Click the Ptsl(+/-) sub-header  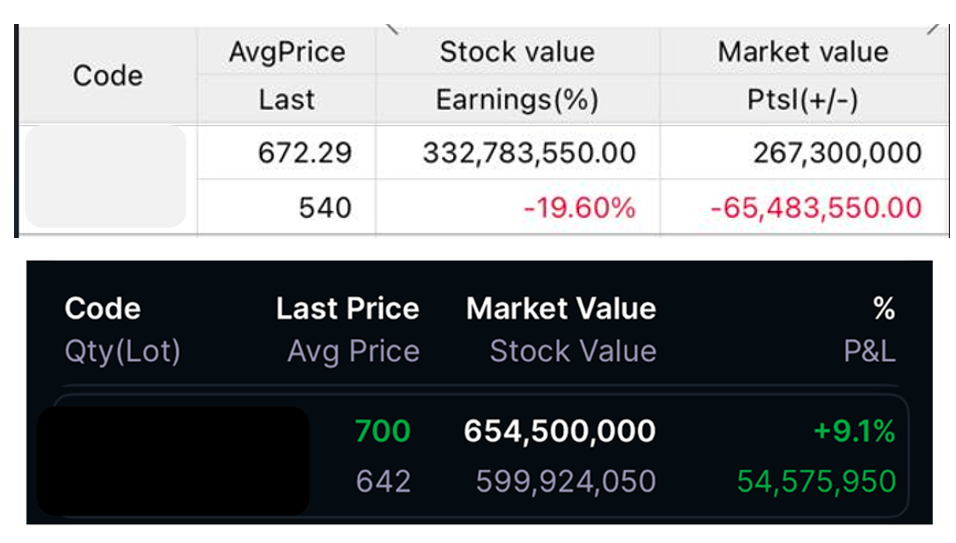point(803,100)
